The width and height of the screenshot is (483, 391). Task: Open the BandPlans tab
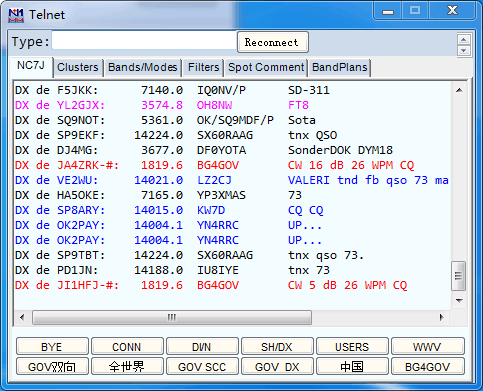(x=339, y=67)
